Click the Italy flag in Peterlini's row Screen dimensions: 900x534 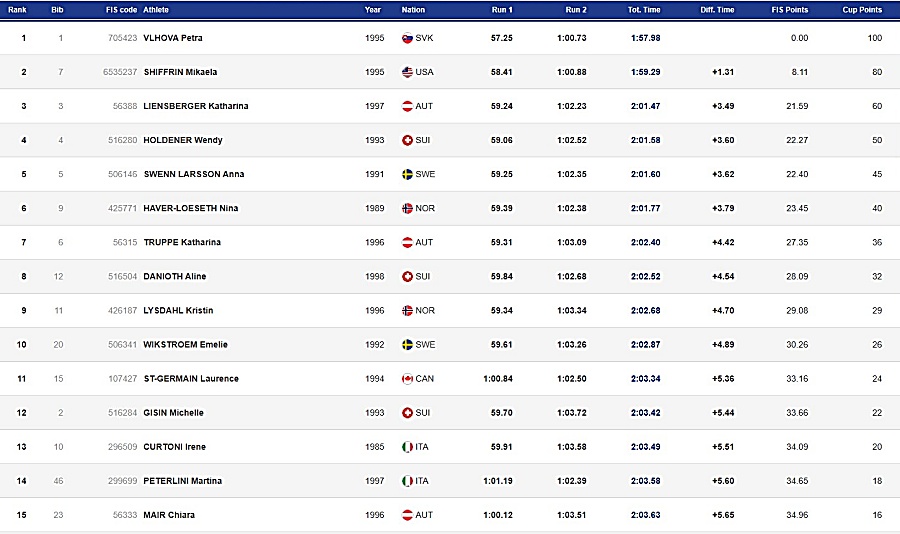[407, 481]
